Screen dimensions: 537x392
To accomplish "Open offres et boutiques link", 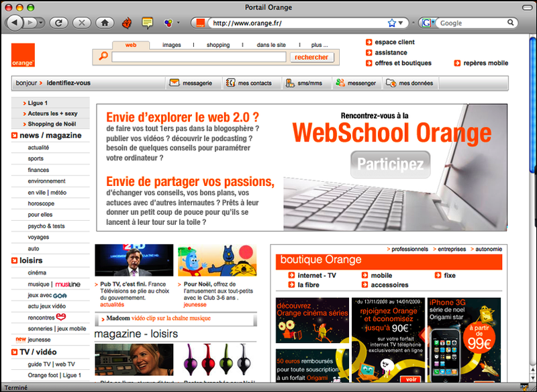I will coord(403,63).
